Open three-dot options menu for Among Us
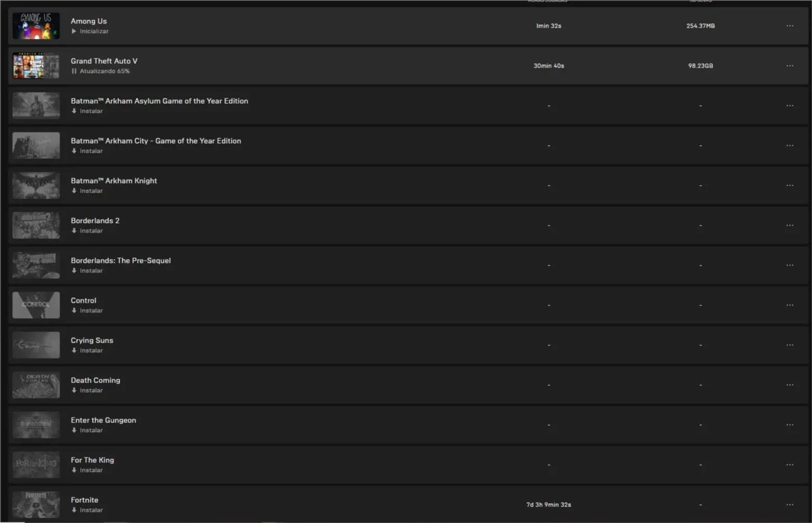Image resolution: width=812 pixels, height=523 pixels. tap(790, 26)
